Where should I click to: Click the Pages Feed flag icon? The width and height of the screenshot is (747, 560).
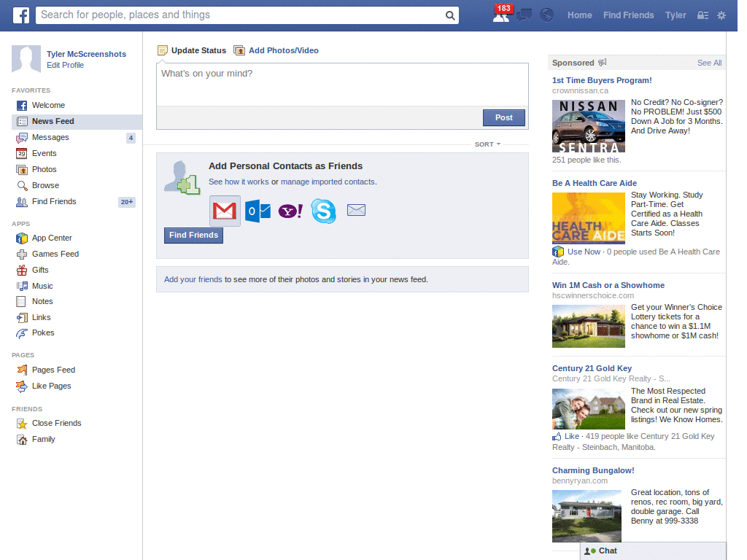coord(22,370)
